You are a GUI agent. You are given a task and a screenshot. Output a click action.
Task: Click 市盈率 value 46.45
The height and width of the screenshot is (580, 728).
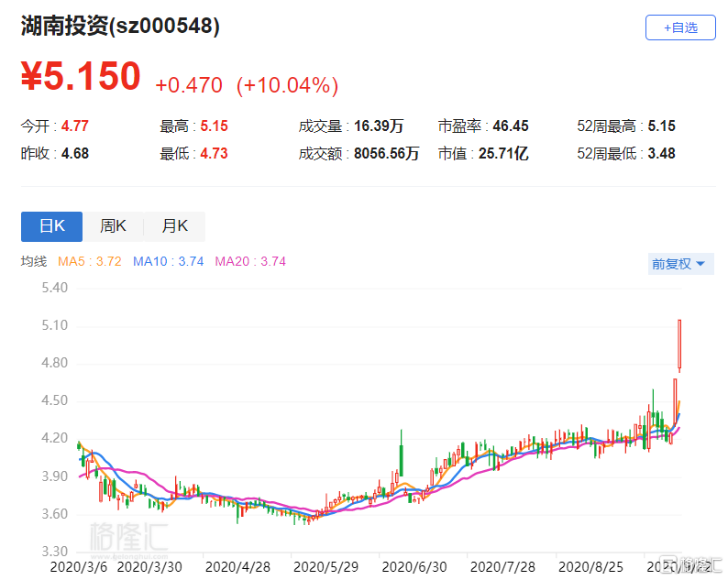[x=511, y=126]
